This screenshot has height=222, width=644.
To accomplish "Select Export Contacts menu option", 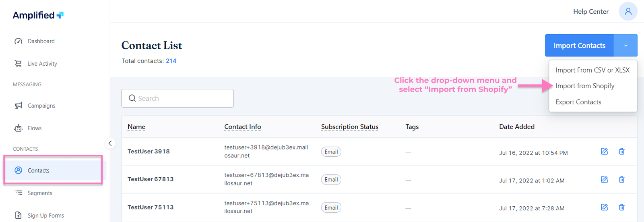I will [578, 102].
